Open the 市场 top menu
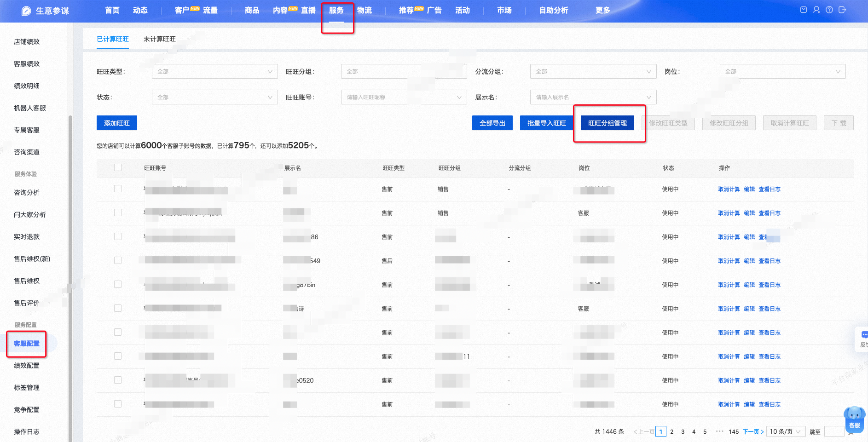The width and height of the screenshot is (868, 442). click(504, 10)
